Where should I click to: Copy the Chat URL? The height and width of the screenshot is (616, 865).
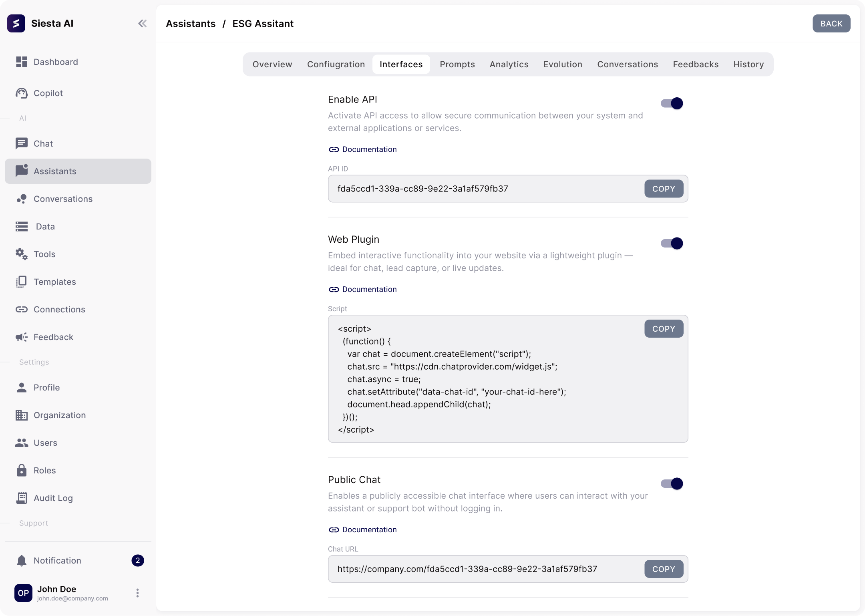click(664, 569)
